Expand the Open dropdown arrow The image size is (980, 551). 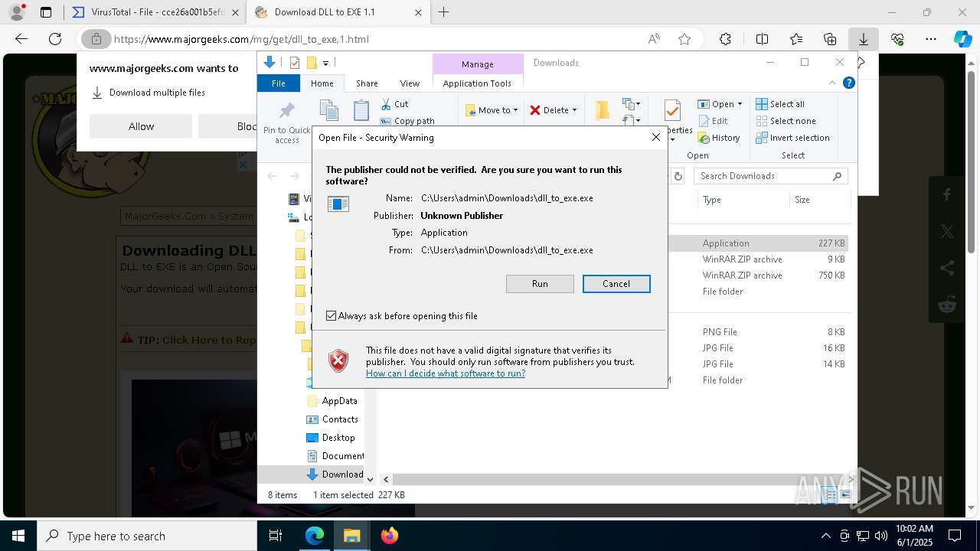pos(740,104)
